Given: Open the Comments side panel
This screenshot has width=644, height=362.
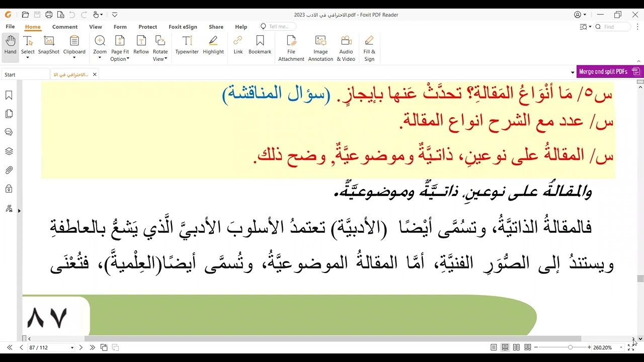Looking at the screenshot, I should point(9,132).
